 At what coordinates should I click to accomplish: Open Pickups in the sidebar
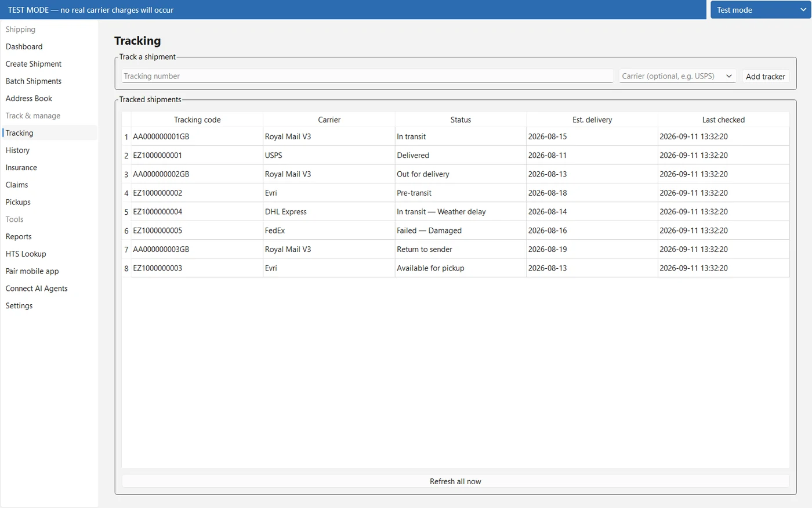[49, 202]
